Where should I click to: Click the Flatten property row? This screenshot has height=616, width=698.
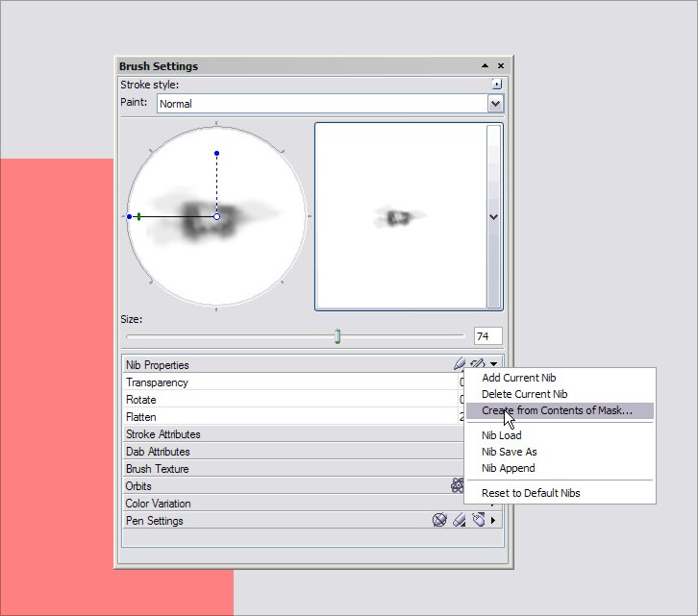293,417
